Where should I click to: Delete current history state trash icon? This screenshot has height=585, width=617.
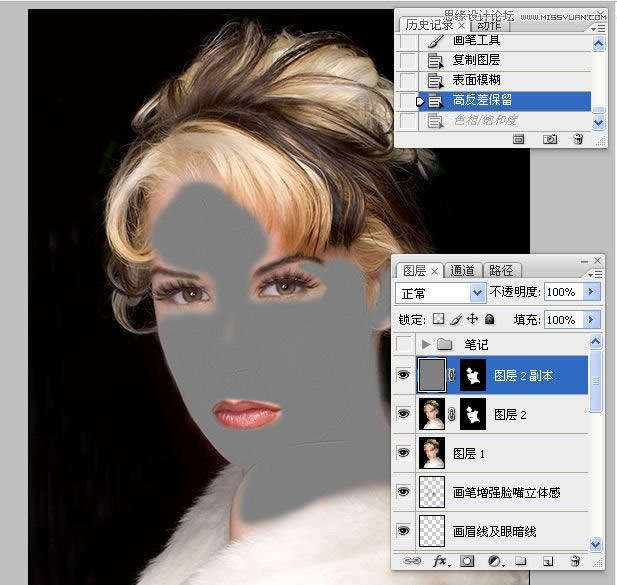coord(577,139)
